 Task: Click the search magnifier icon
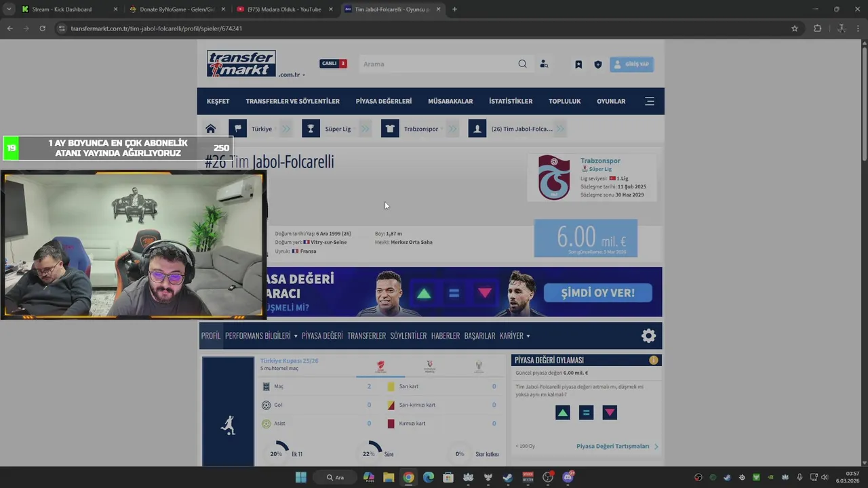click(522, 64)
